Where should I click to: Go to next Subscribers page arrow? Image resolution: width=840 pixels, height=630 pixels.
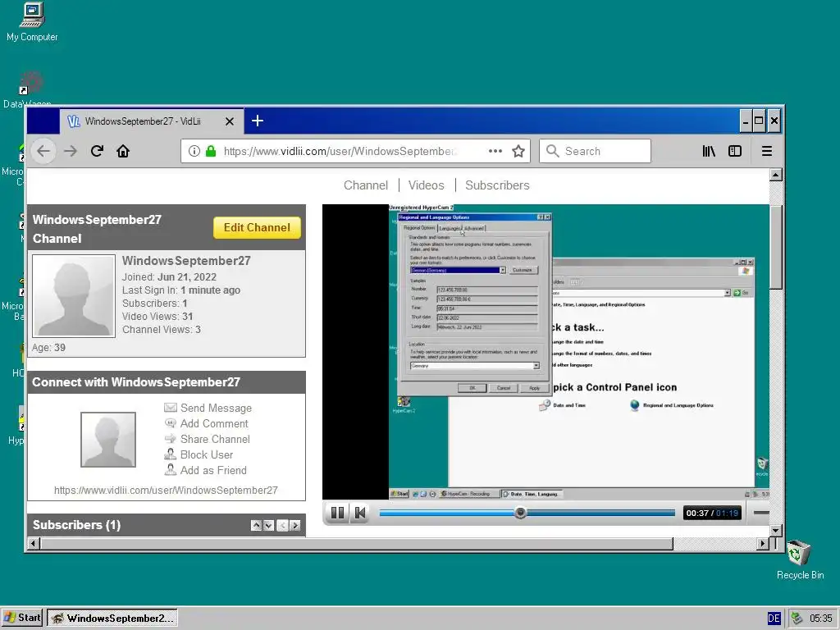(x=295, y=526)
